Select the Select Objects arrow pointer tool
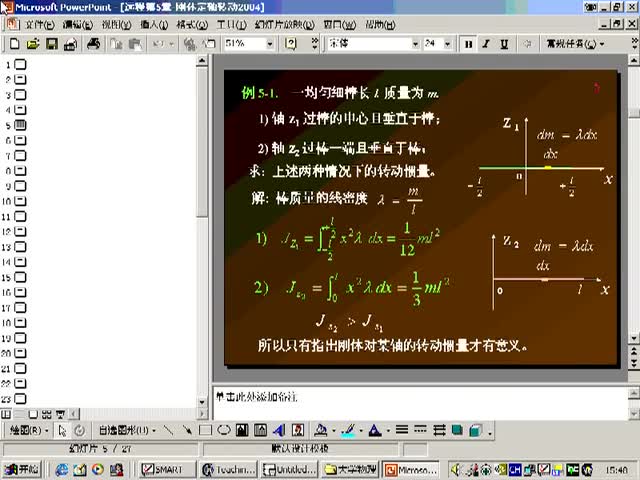640x480 pixels. [x=62, y=430]
